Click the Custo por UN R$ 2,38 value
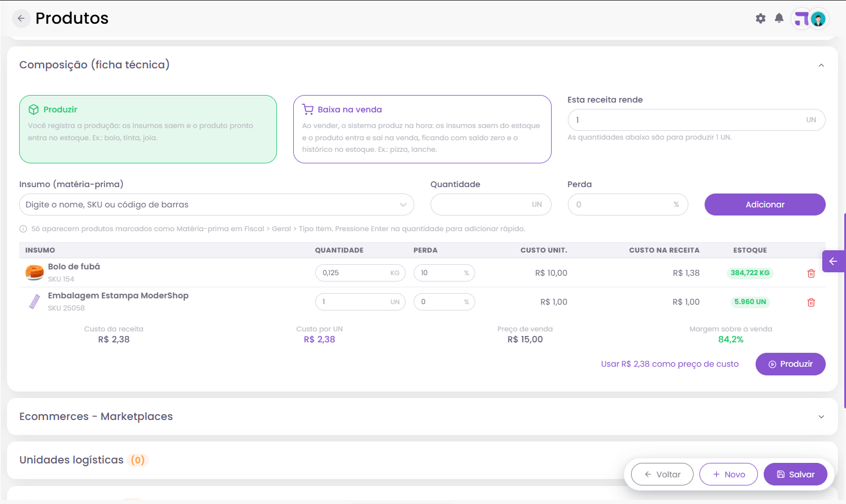The image size is (846, 504). pyautogui.click(x=319, y=339)
